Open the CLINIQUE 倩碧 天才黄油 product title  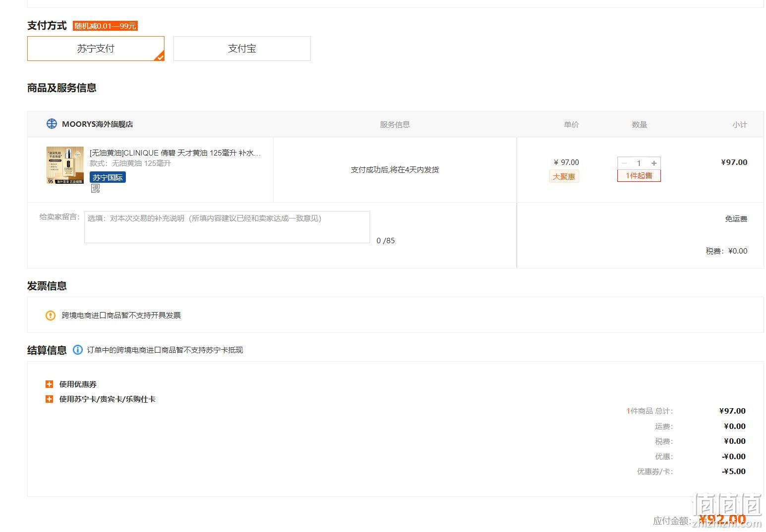coord(175,153)
